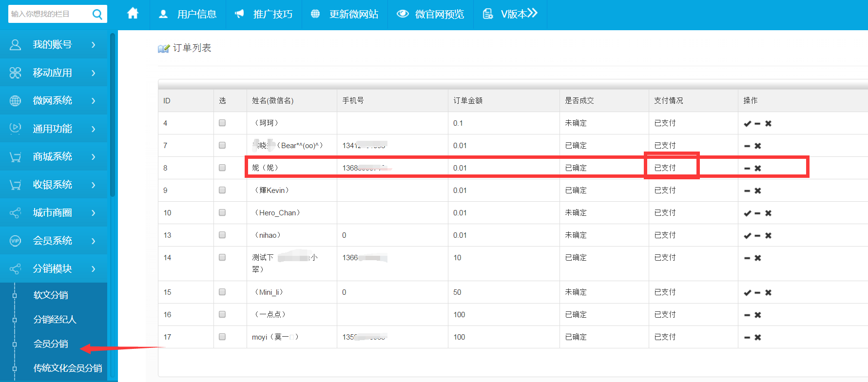This screenshot has width=868, height=382.
Task: Click the confirm checkmark for order 15
Action: (x=747, y=293)
